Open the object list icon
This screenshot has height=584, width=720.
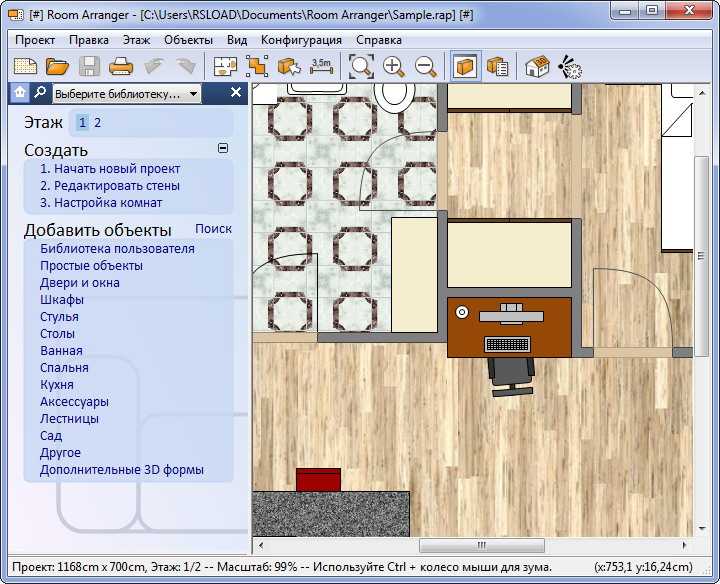pos(497,67)
